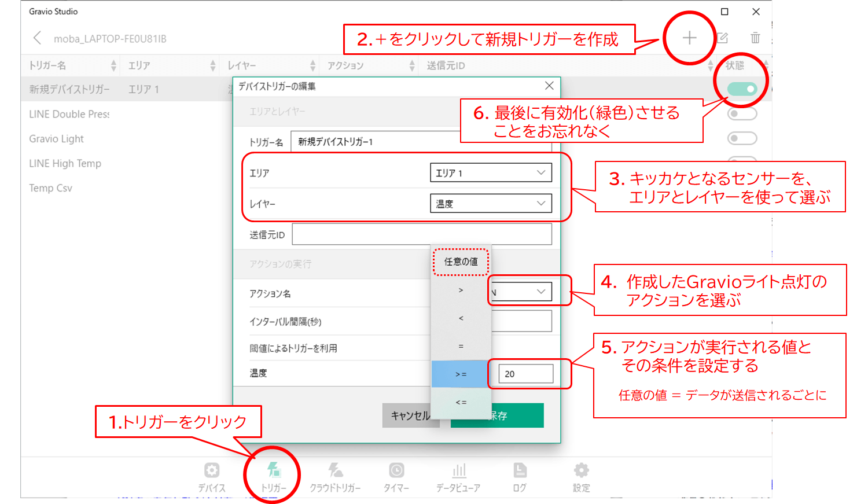The width and height of the screenshot is (868, 504).
Task: Click the trash delete icon
Action: click(x=755, y=38)
